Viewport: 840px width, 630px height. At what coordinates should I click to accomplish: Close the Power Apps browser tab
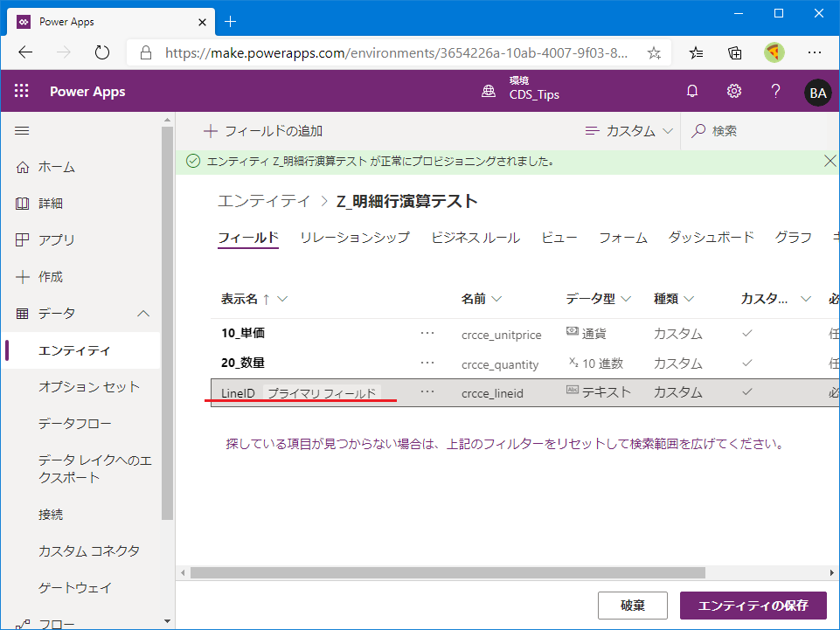202,22
